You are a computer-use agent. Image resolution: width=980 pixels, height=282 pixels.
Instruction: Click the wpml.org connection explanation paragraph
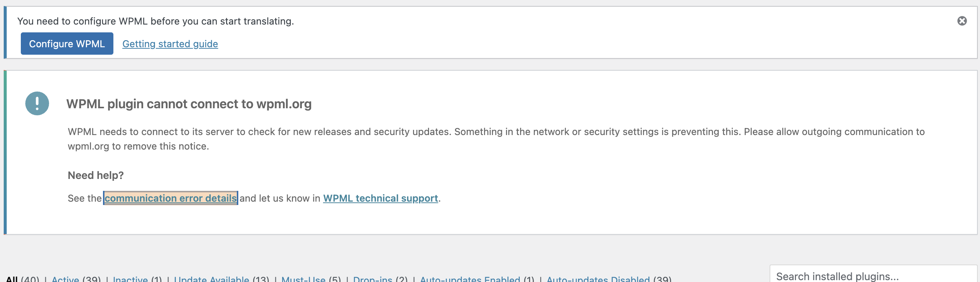pos(496,138)
